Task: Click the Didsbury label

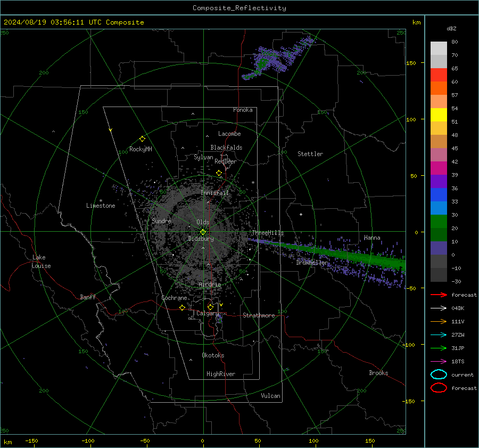Action: tap(201, 239)
